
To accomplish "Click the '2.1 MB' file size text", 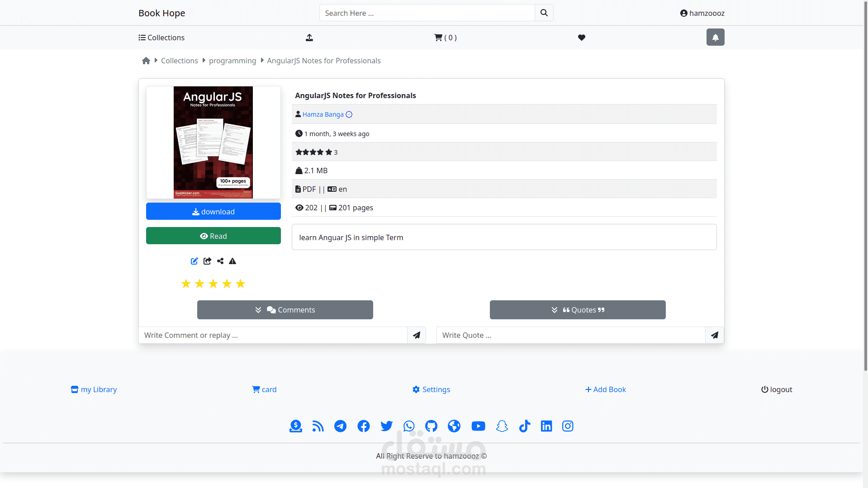I will tap(316, 171).
